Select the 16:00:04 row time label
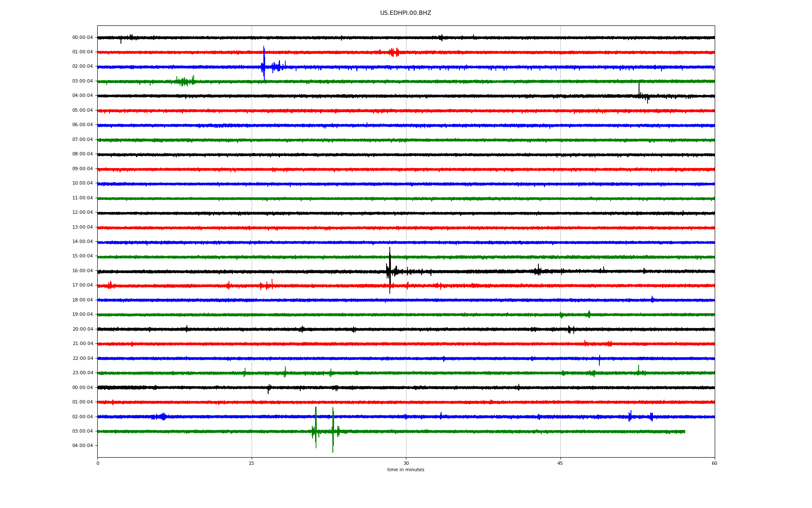The height and width of the screenshot is (508, 812). point(82,271)
